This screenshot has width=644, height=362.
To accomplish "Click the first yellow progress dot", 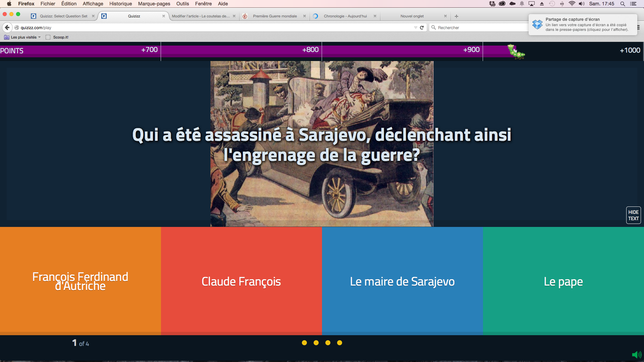I will click(x=304, y=343).
